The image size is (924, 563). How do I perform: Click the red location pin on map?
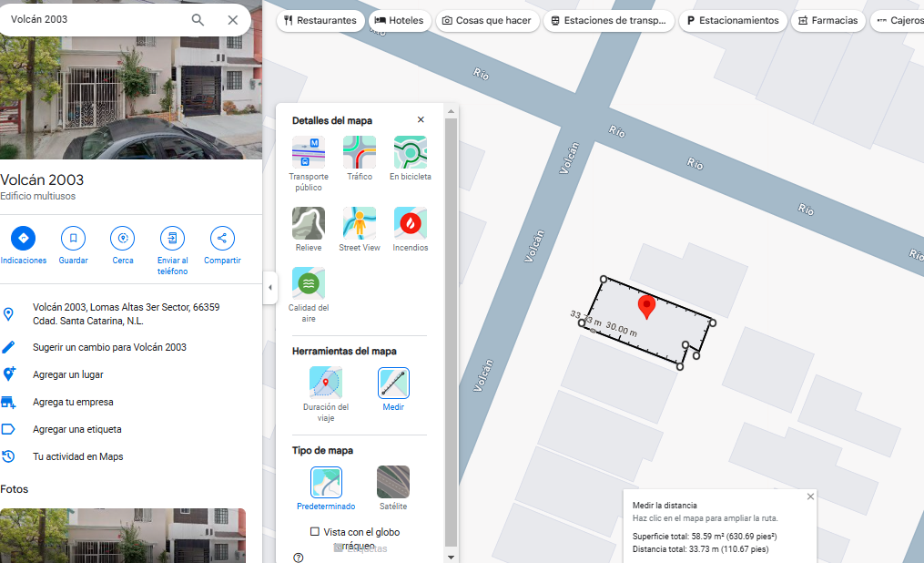(x=646, y=307)
